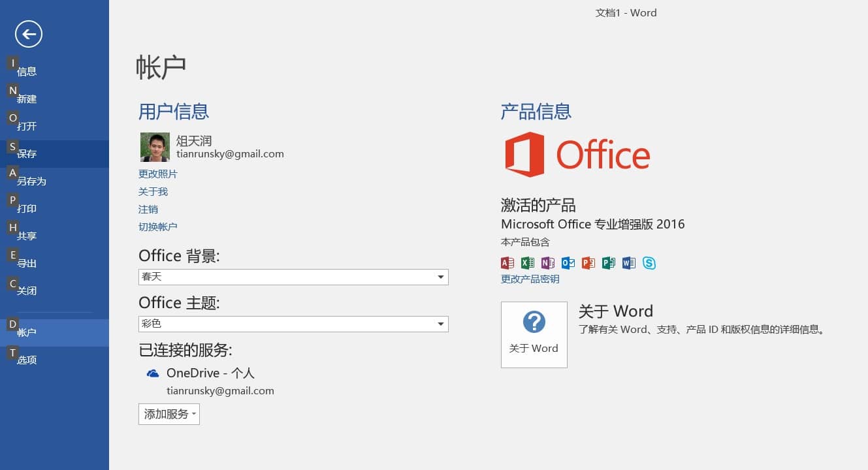The width and height of the screenshot is (868, 470).
Task: Click the 切换帐户 link
Action: point(157,227)
